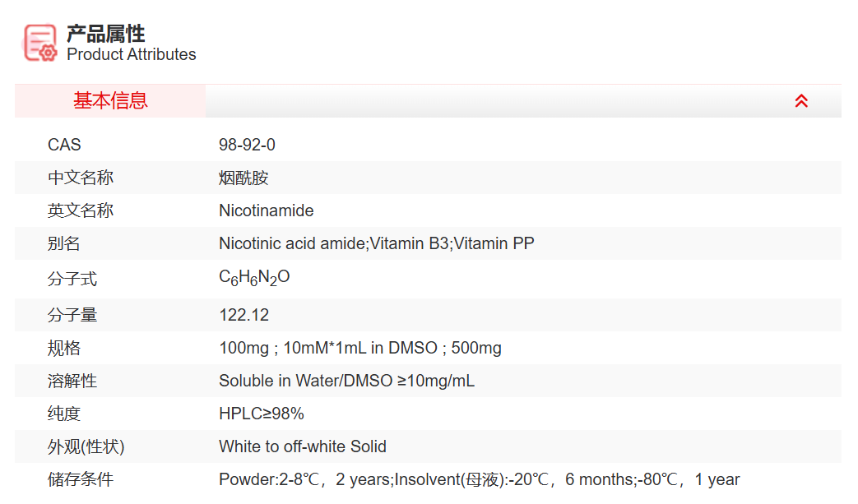Click the 英文名称 row label
Viewport: 858px width, 504px height.
pos(81,210)
